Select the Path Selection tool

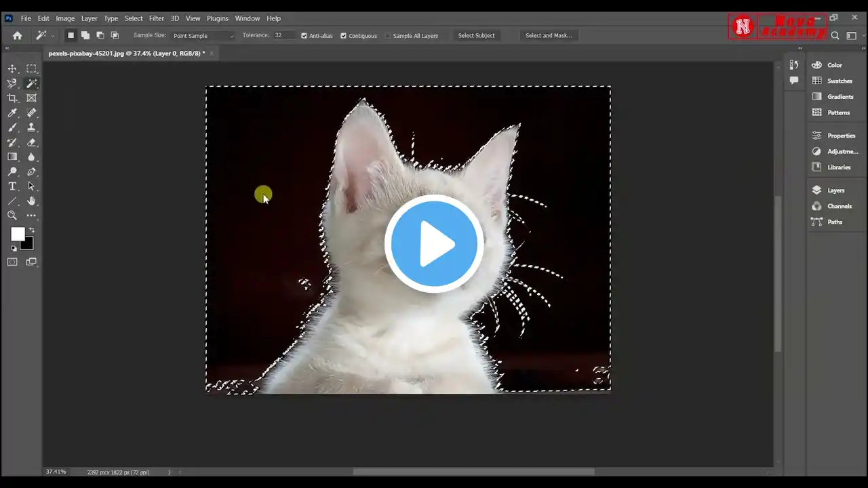(31, 186)
